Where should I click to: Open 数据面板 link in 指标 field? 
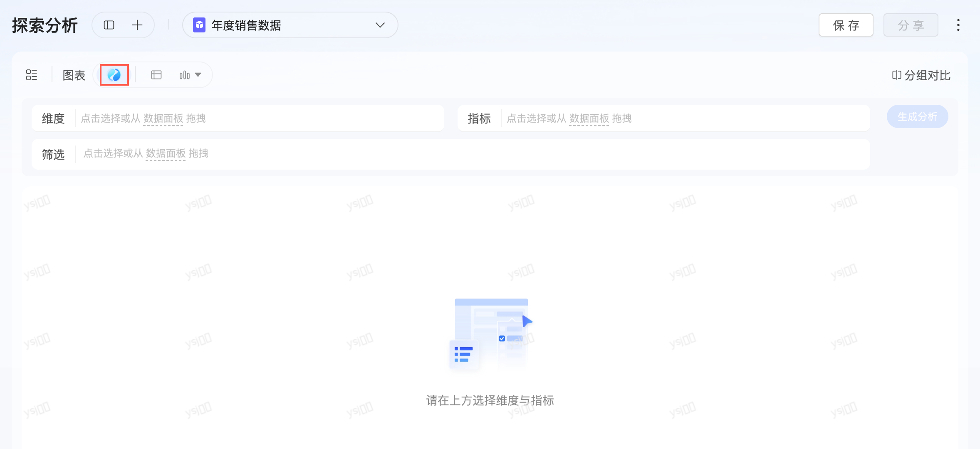point(589,118)
